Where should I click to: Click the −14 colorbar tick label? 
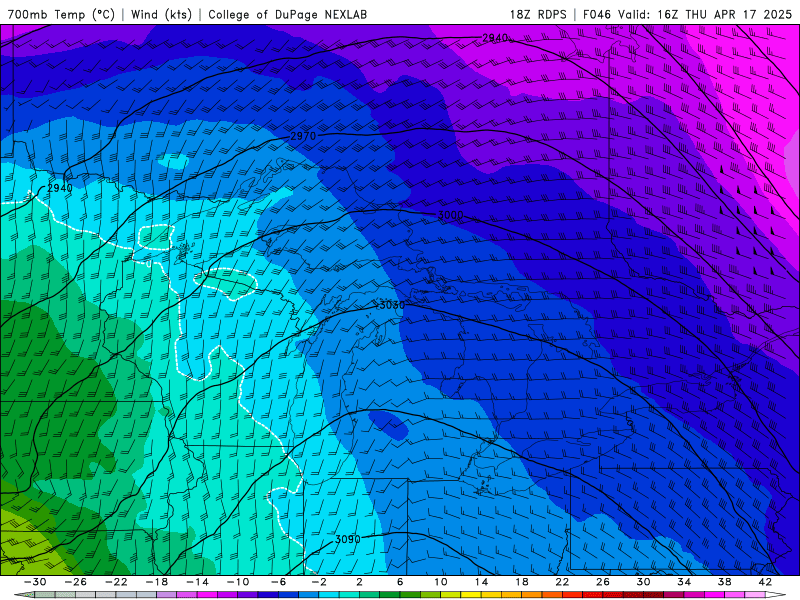(x=197, y=582)
